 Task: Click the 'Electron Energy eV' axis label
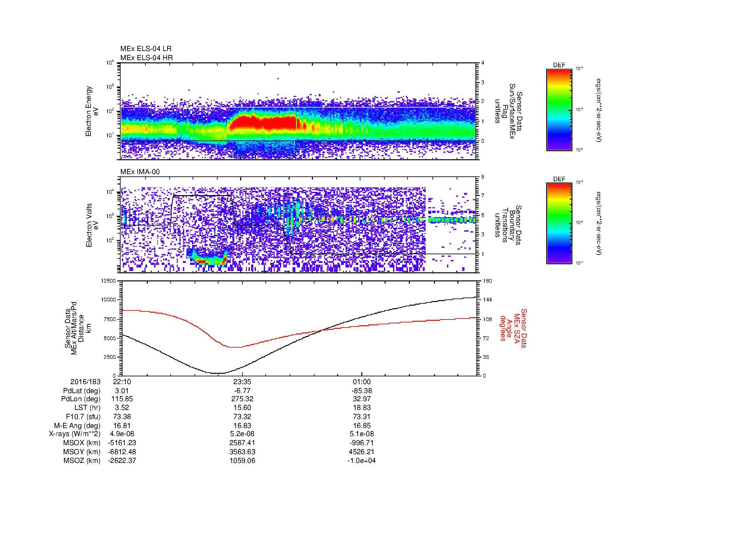point(92,111)
